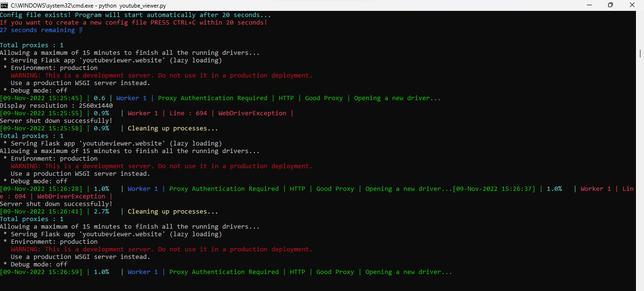Click 'Worker 1' in the 15:26:59 row

tap(143, 272)
